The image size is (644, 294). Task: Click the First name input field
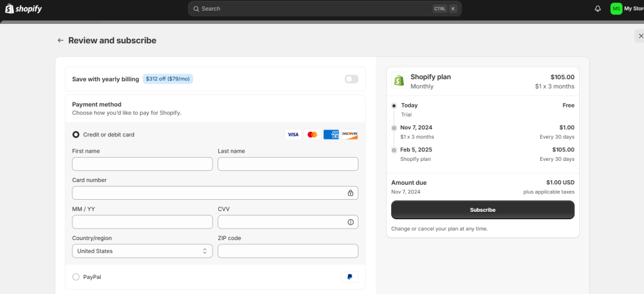click(143, 164)
